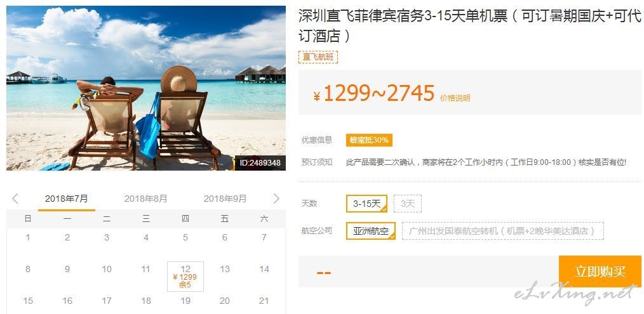Select date 5 in the calendar
Viewport: 644px width, 314px height.
pos(185,237)
